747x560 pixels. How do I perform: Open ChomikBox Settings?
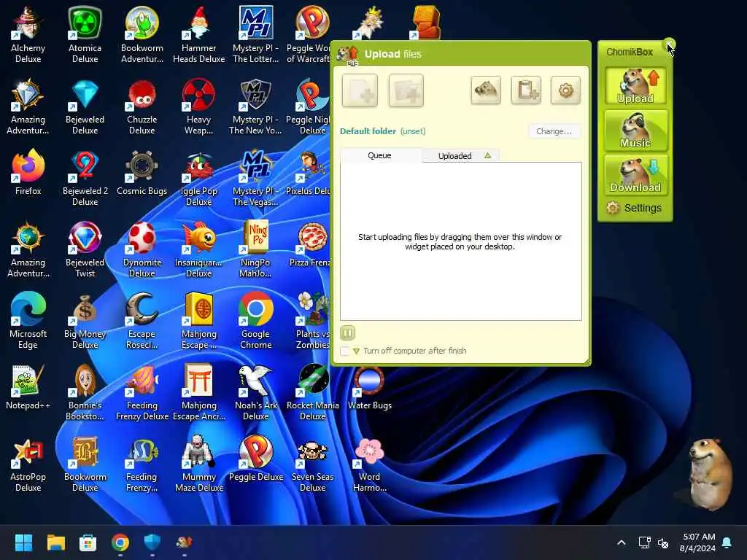click(x=634, y=208)
